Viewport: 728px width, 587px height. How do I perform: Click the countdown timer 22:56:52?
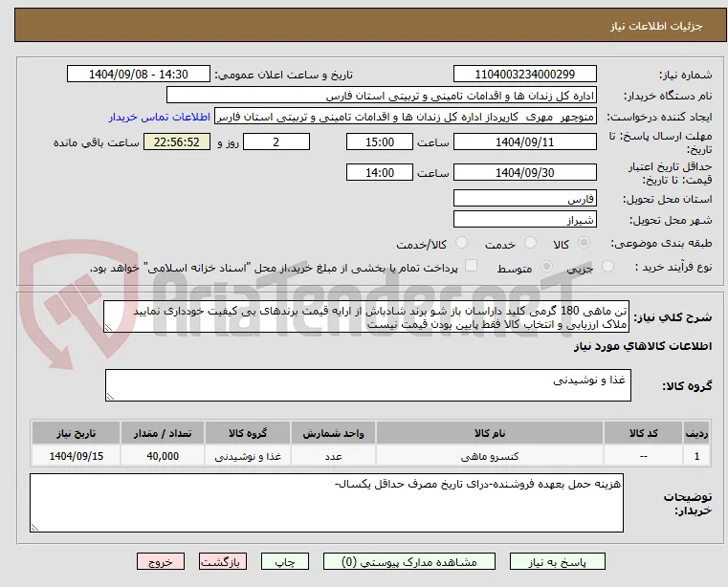pyautogui.click(x=177, y=142)
